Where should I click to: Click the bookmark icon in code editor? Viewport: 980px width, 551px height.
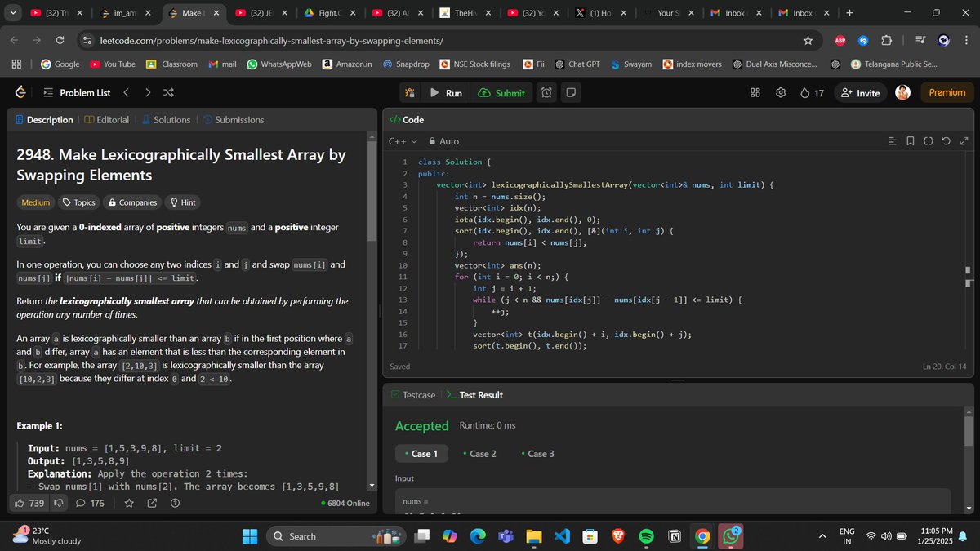(x=911, y=141)
